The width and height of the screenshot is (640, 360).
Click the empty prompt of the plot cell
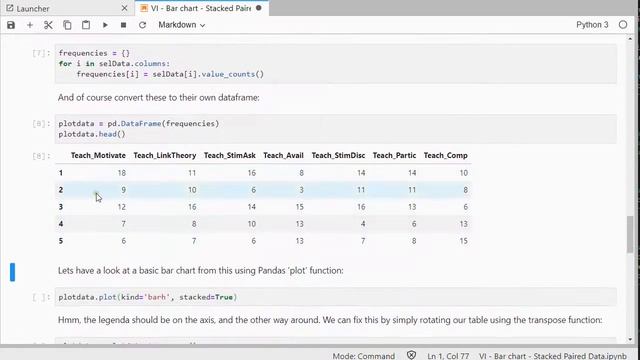[x=41, y=297]
